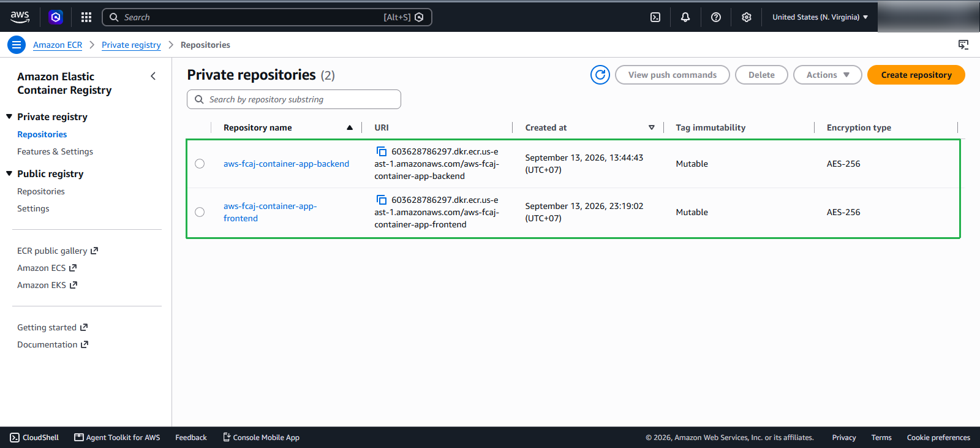Screen dimensions: 980x448
Task: Open the Amazon ECS external link
Action: pyautogui.click(x=47, y=268)
